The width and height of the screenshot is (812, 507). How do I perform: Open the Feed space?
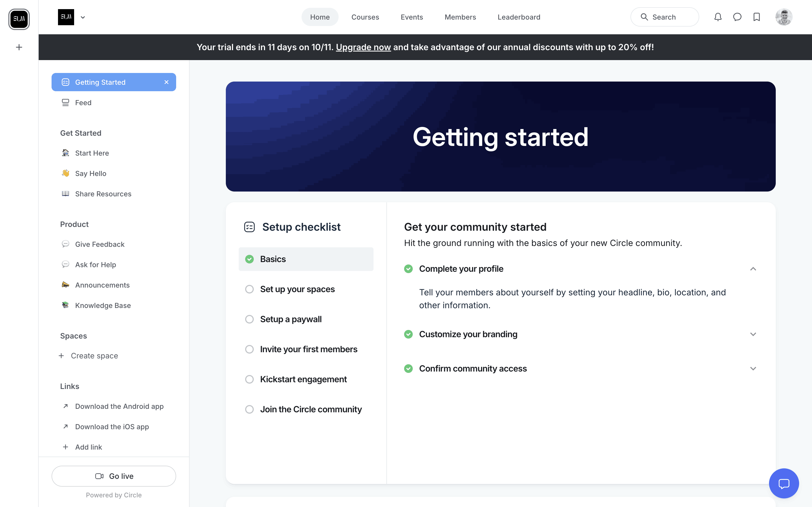pyautogui.click(x=83, y=102)
